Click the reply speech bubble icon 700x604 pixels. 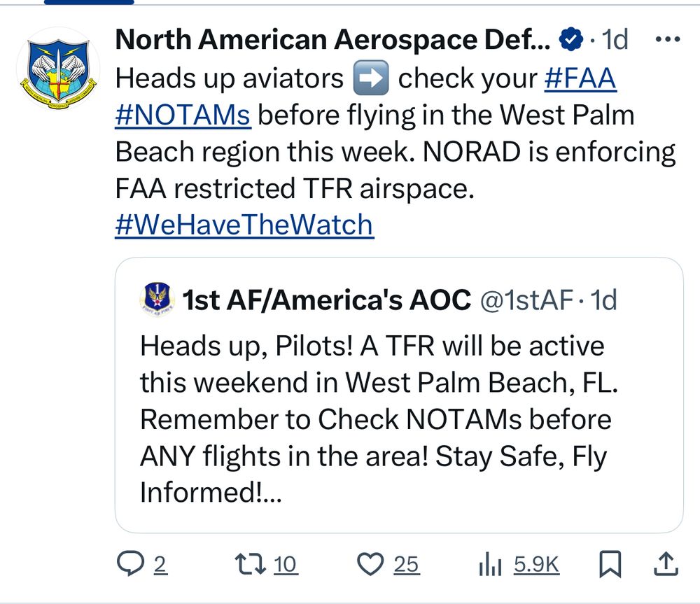click(x=129, y=565)
